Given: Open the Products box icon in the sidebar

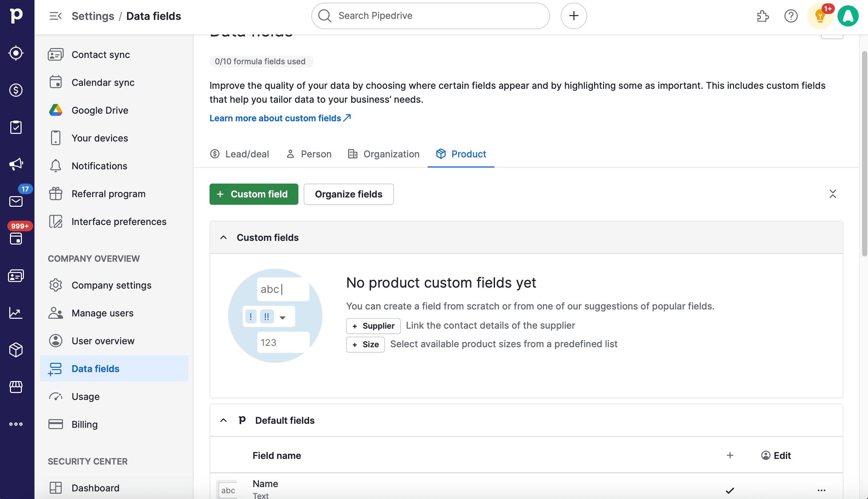Looking at the screenshot, I should [16, 350].
